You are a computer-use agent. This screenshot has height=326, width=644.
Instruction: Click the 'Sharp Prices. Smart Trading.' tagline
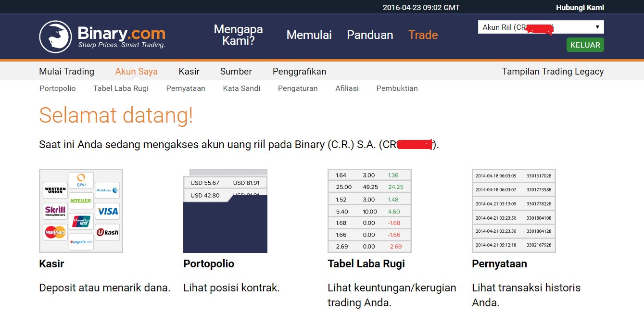click(122, 45)
